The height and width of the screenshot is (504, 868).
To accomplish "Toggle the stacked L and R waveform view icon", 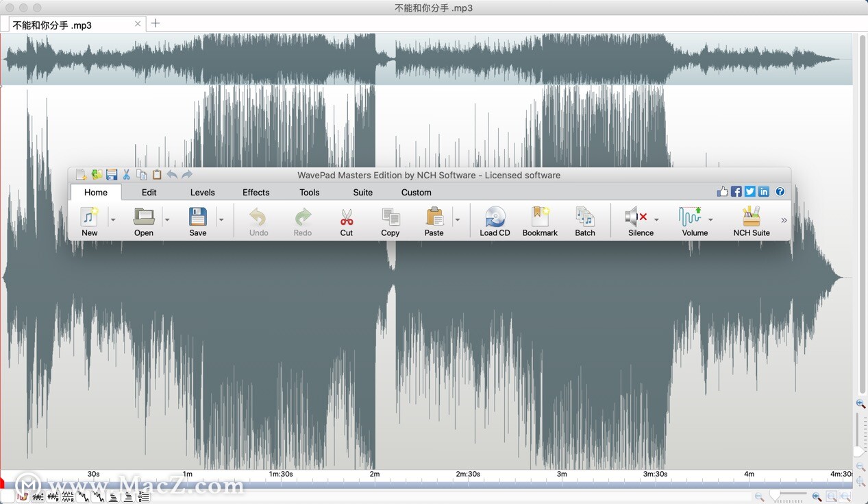I will pyautogui.click(x=68, y=496).
